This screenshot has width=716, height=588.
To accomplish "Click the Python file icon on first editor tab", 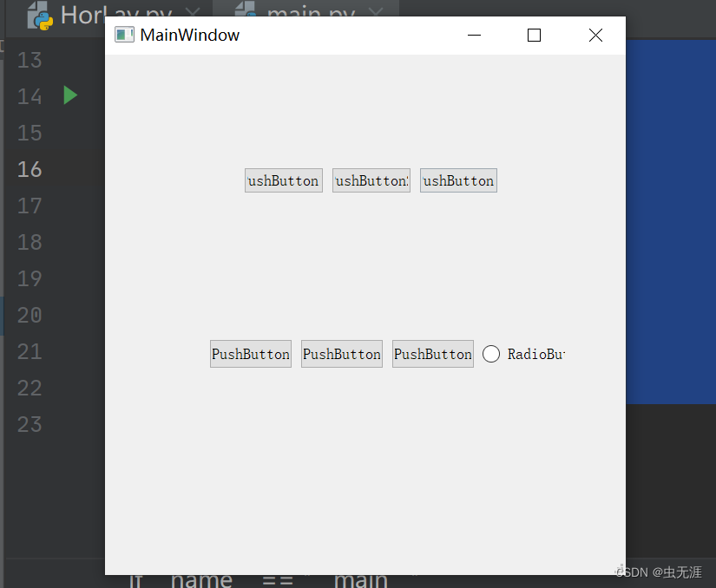I will [40, 16].
